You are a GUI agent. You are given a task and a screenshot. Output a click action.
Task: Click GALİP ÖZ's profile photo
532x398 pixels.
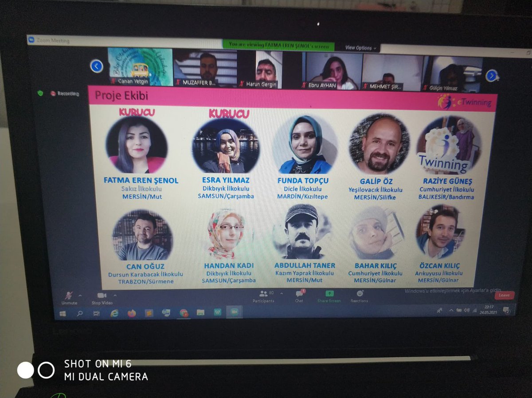coord(379,145)
